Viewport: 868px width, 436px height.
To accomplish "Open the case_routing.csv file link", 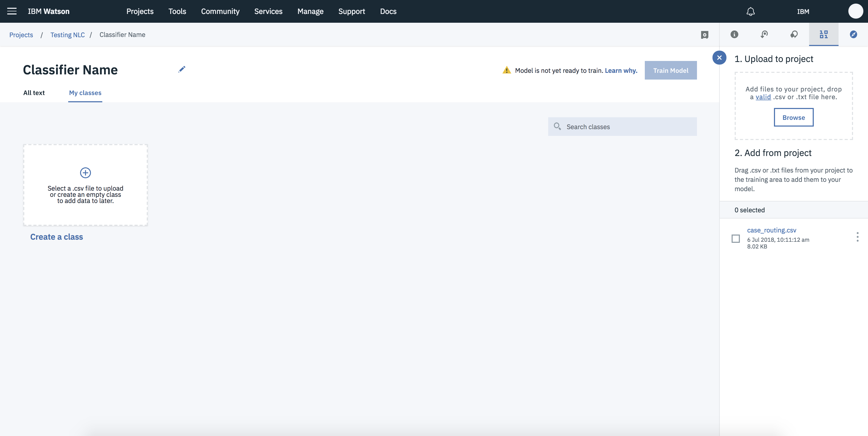I will point(772,230).
